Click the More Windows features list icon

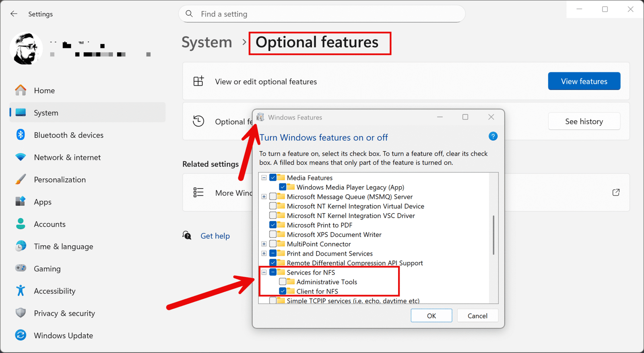click(198, 193)
